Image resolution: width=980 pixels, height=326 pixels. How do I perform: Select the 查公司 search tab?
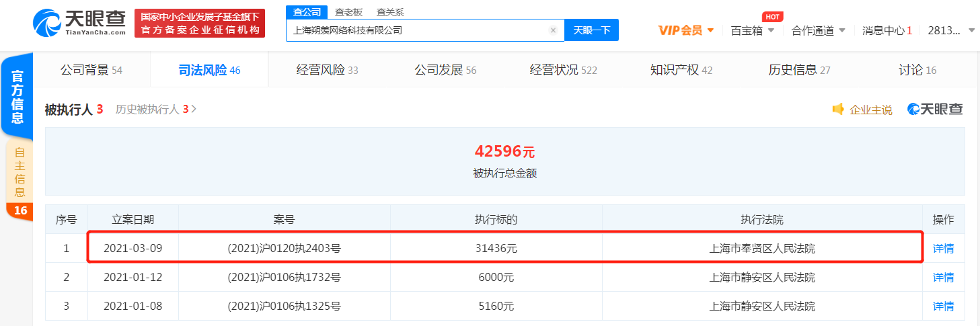click(307, 12)
